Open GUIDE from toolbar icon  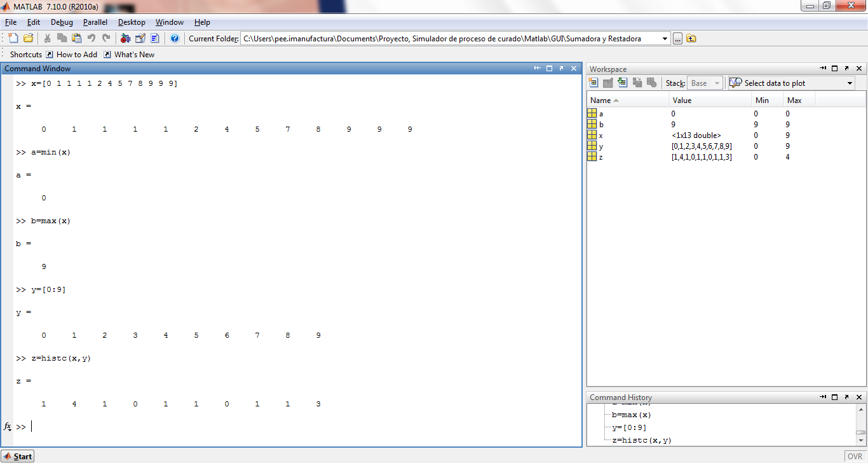pos(140,38)
